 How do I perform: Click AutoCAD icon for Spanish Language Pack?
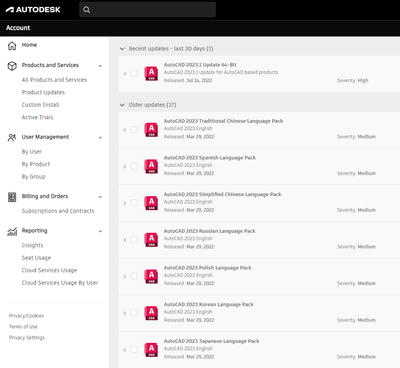pos(151,166)
